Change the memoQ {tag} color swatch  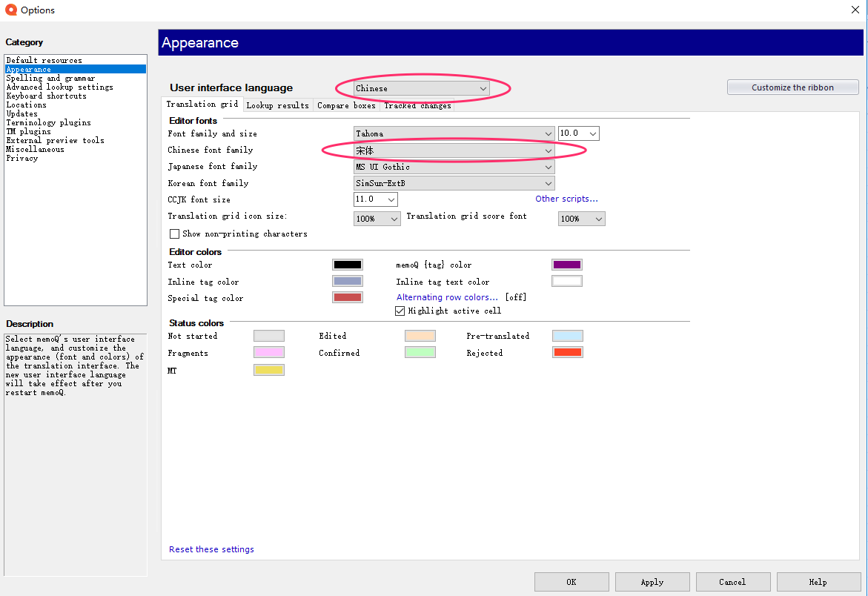tap(567, 265)
